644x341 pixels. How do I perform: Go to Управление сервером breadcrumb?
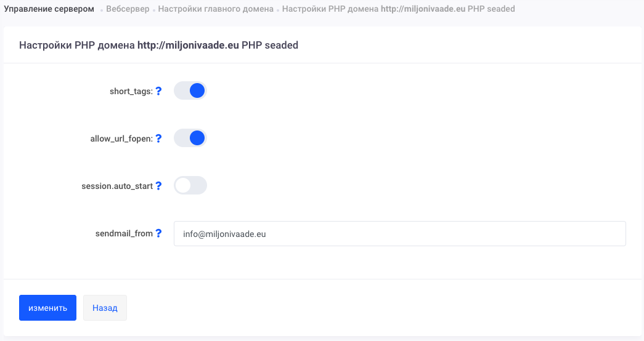tap(49, 9)
